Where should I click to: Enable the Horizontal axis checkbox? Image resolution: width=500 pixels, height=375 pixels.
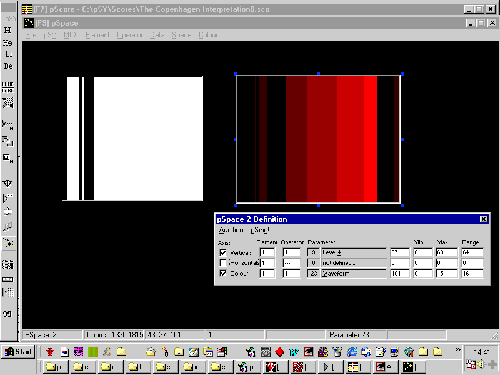223,263
